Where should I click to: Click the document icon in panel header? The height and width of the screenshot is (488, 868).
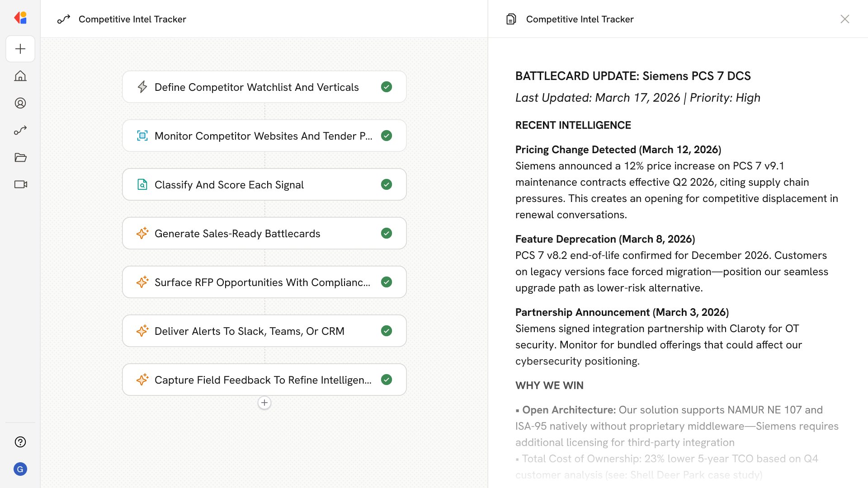[x=511, y=19]
